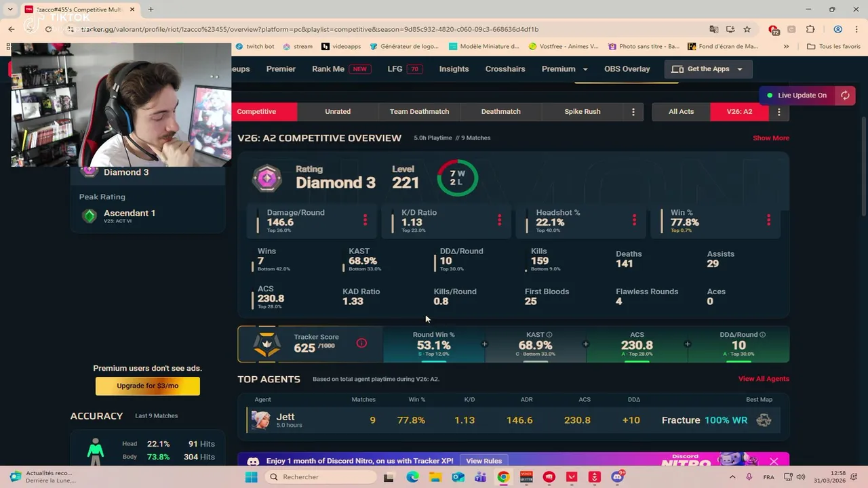Switch to the Team Deathmatch tab
This screenshot has width=868, height=488.
419,112
